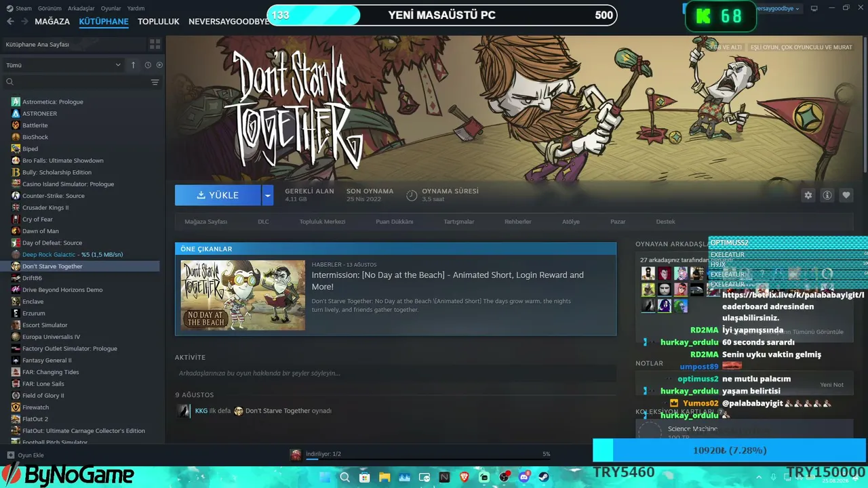Select Cry of Fear icon
Viewport: 868px width, 488px height.
(x=16, y=219)
